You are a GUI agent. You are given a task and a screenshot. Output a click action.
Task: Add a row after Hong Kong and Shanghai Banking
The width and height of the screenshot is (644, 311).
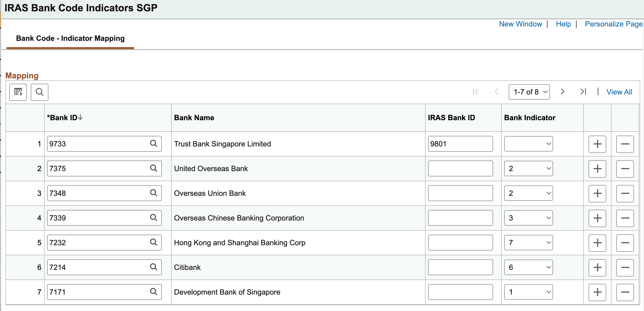pyautogui.click(x=597, y=243)
